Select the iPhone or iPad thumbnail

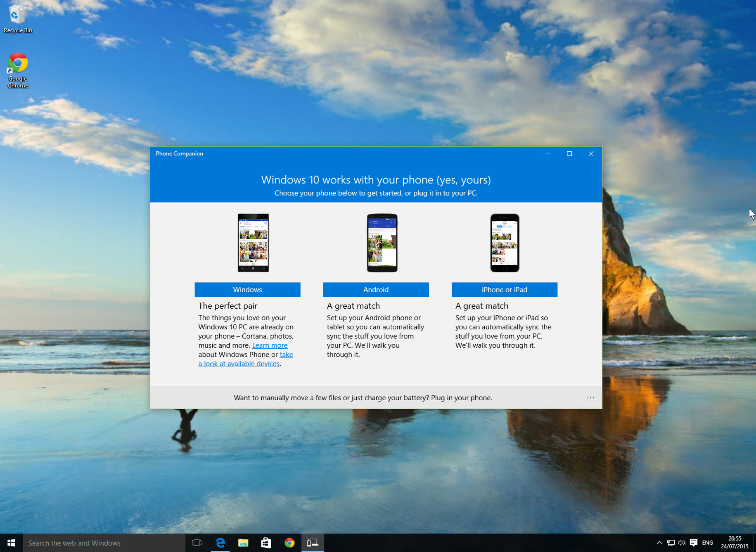[x=503, y=242]
